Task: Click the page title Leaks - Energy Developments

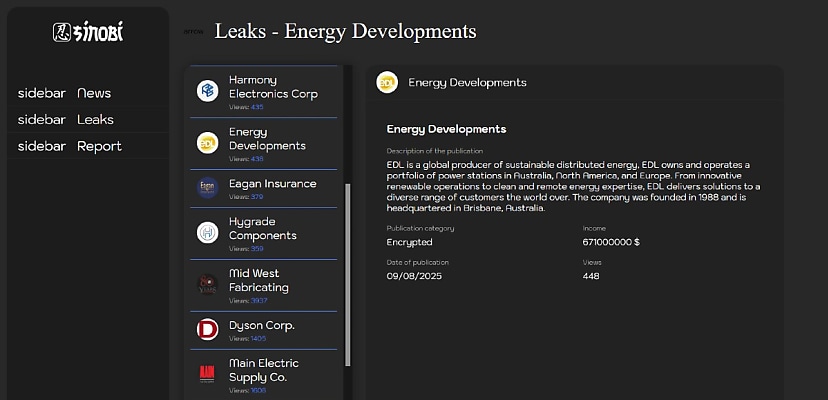Action: click(x=345, y=31)
